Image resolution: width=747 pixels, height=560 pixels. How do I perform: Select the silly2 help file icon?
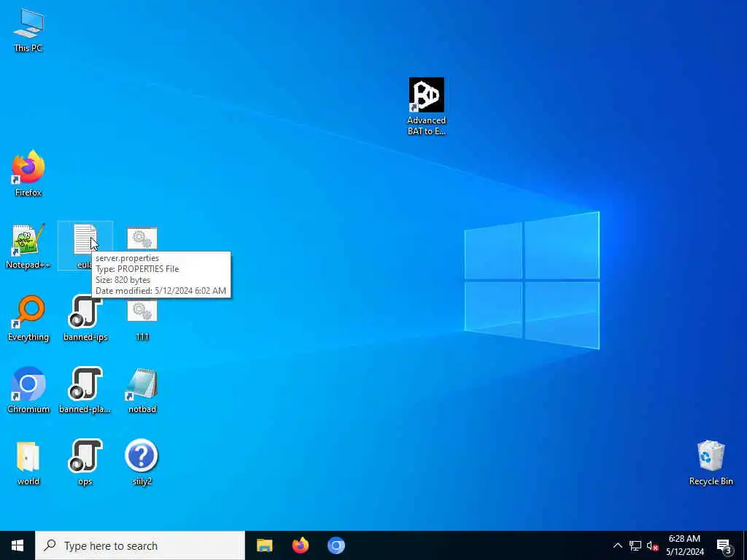(142, 463)
